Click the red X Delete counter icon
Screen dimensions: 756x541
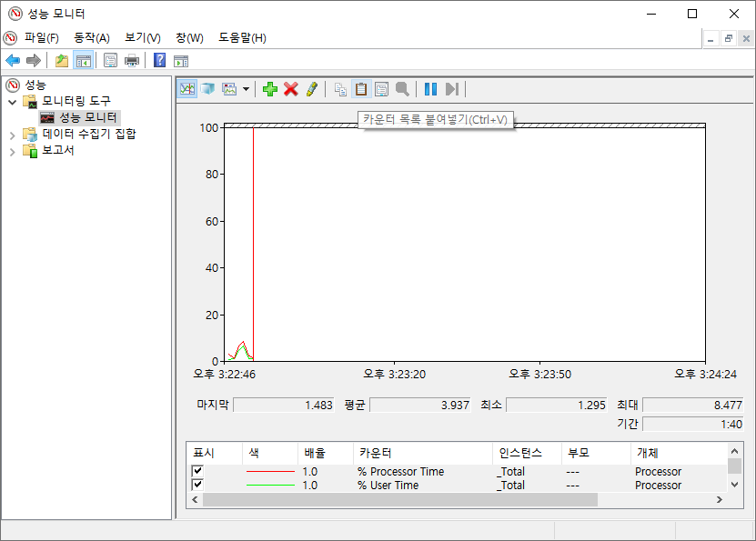click(x=291, y=89)
